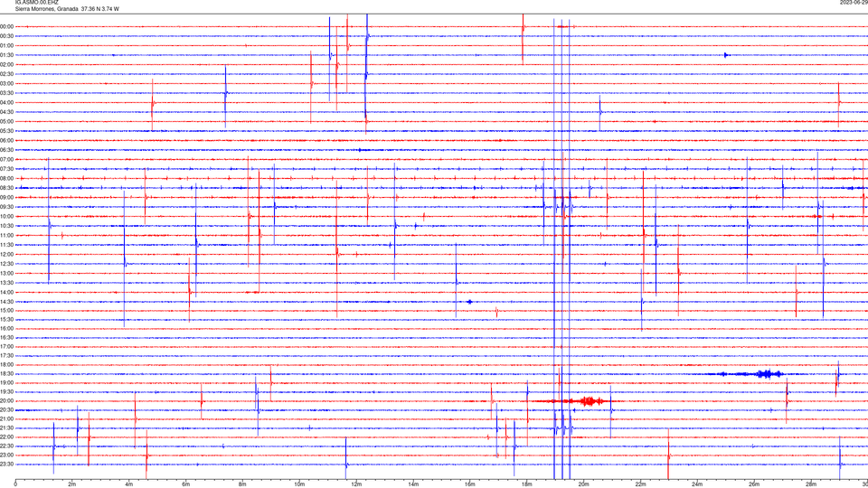Viewport: 868px width, 488px height.
Task: Select the 12:00 time label
Action: 6,254
